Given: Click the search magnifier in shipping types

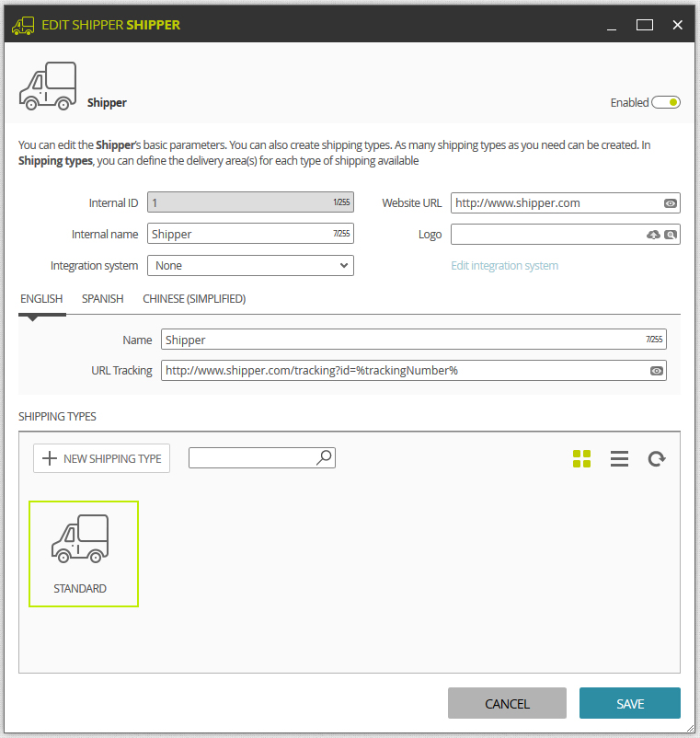Looking at the screenshot, I should [x=324, y=457].
